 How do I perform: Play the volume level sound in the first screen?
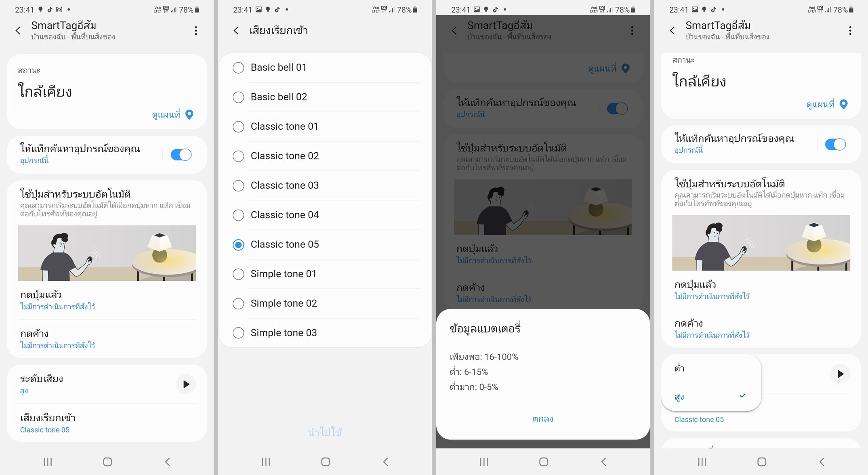(x=186, y=384)
